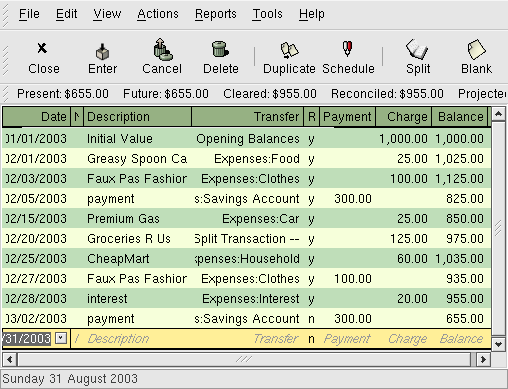Screen dimensions: 508x389
Task: Open the Reports menu
Action: click(x=216, y=14)
